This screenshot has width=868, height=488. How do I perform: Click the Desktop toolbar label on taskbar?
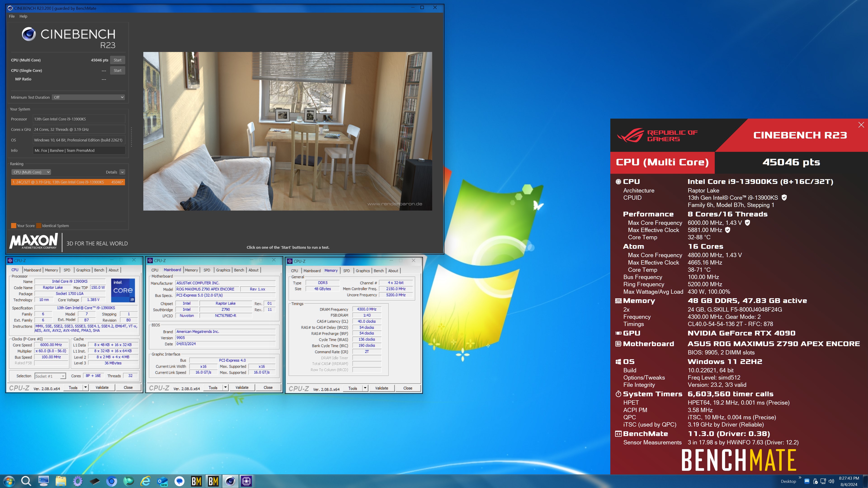788,481
